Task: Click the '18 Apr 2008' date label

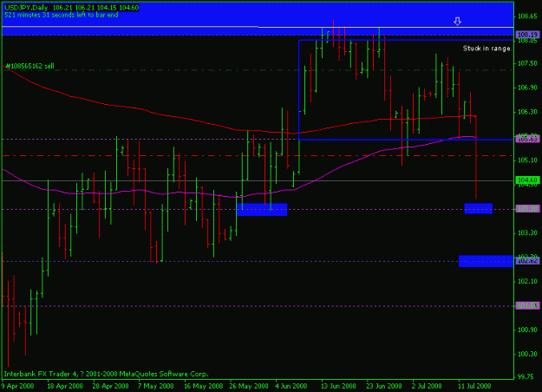Action: [x=65, y=386]
